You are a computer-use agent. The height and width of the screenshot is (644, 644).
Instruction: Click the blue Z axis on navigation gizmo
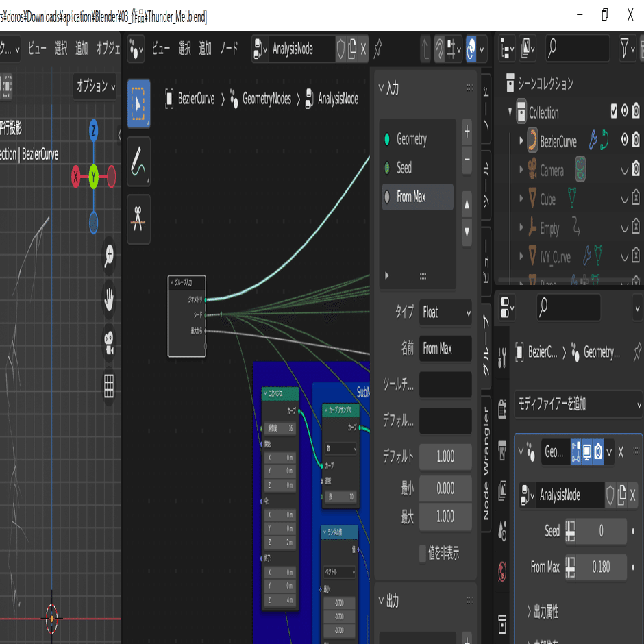pyautogui.click(x=94, y=131)
